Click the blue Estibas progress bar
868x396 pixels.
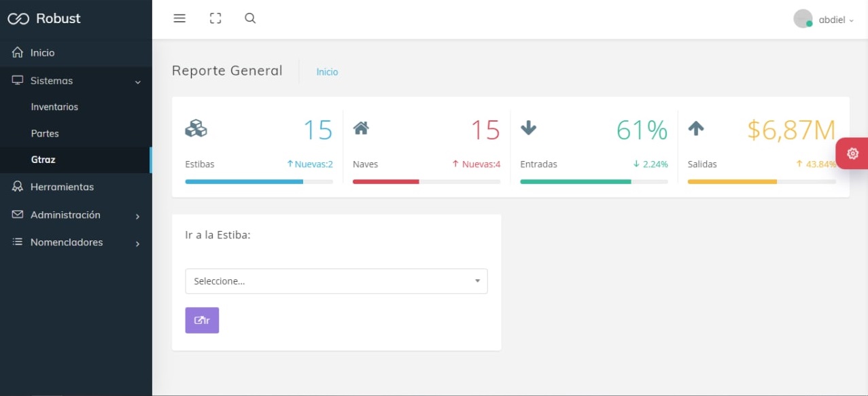tap(244, 182)
